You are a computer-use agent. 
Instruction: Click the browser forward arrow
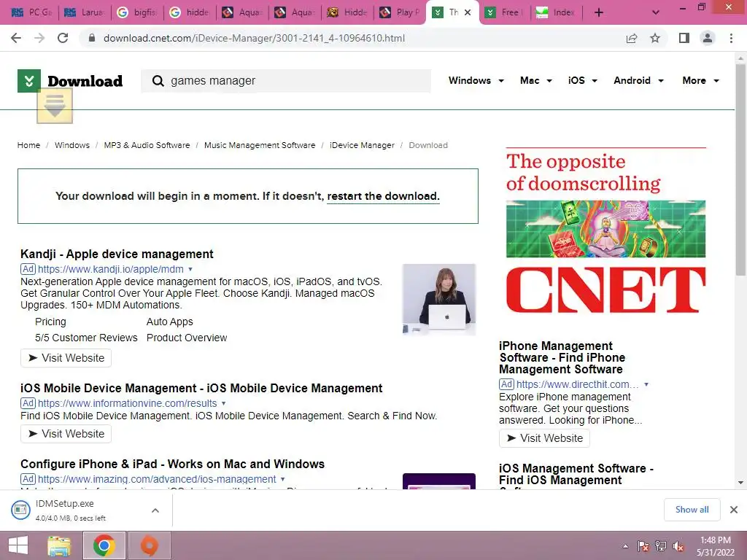point(39,38)
